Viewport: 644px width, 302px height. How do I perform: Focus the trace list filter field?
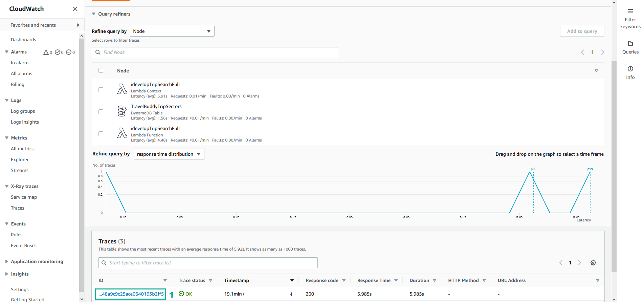208,263
